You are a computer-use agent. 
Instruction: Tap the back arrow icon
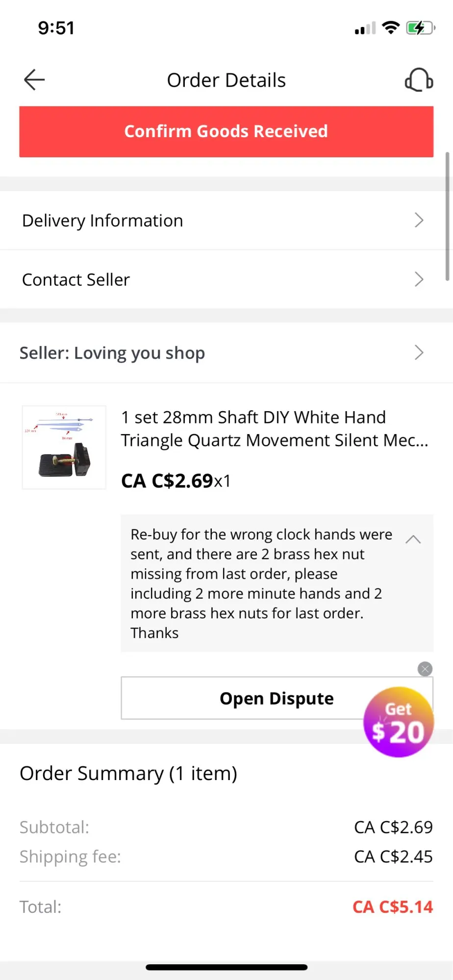pyautogui.click(x=34, y=80)
